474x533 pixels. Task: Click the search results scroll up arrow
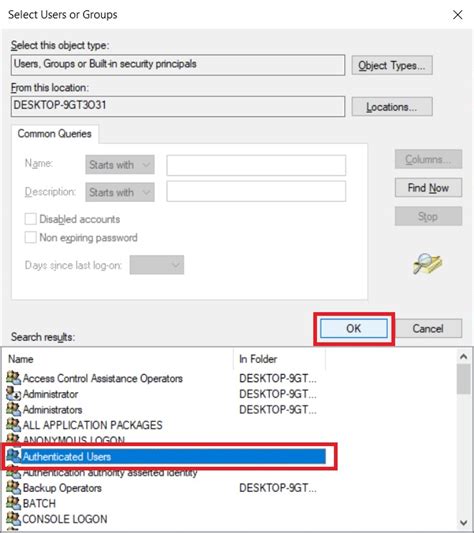click(463, 356)
